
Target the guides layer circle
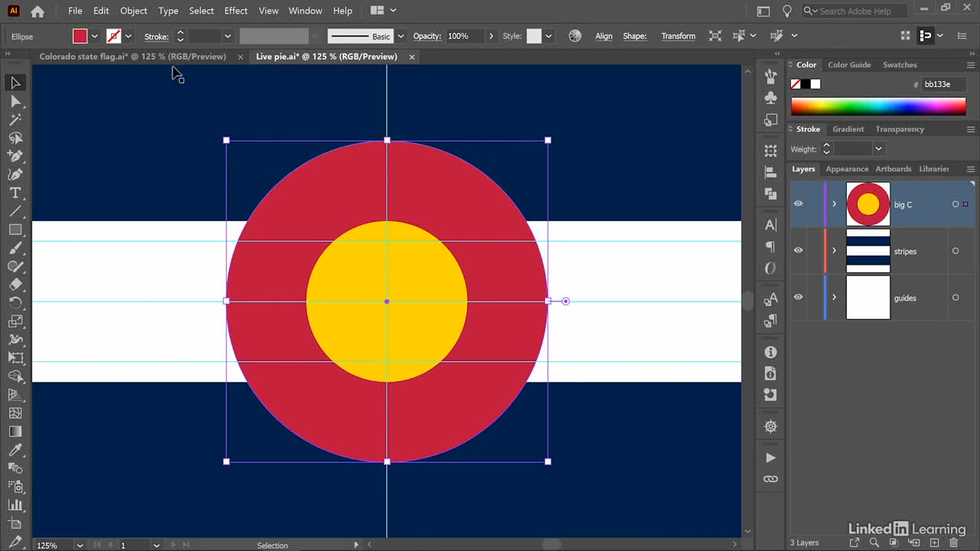tap(955, 298)
